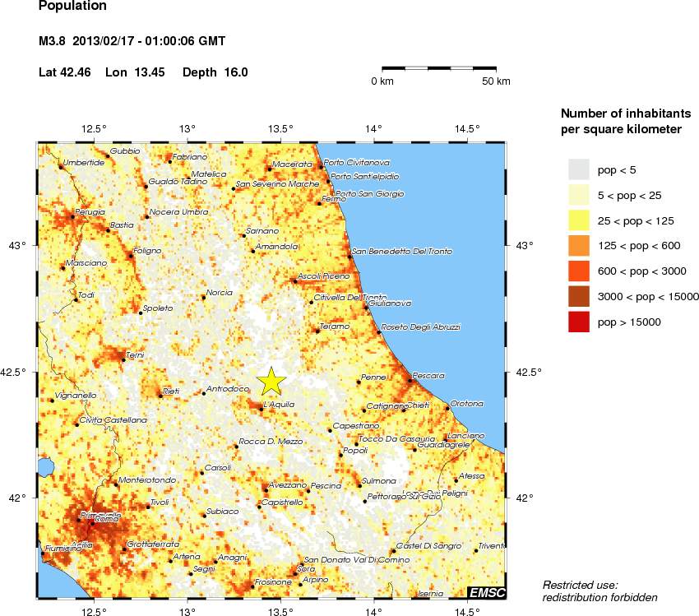Select the 'Gubbio' label
The image size is (699, 616).
[125, 151]
